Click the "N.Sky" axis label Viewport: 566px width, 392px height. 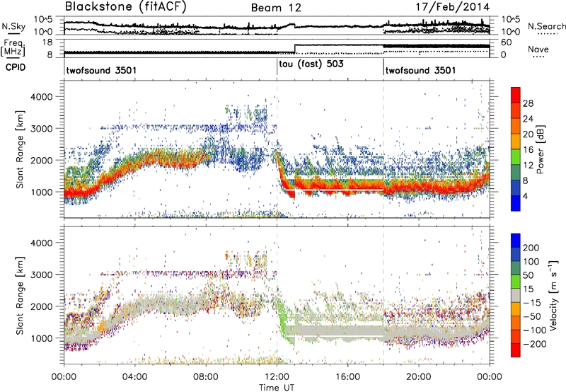pos(13,26)
